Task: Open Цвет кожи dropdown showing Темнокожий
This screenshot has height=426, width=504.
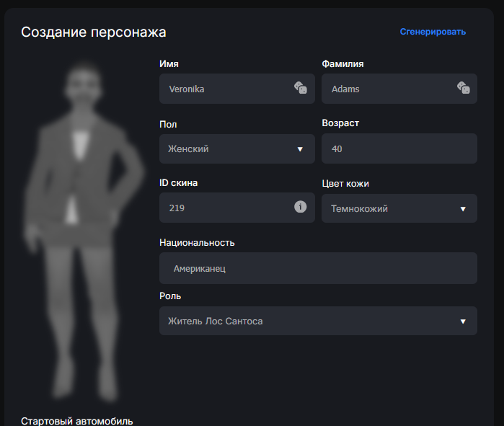Action: [x=399, y=208]
